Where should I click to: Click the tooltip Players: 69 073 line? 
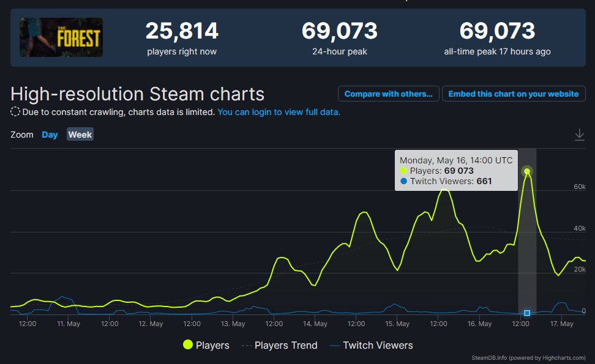pos(437,171)
